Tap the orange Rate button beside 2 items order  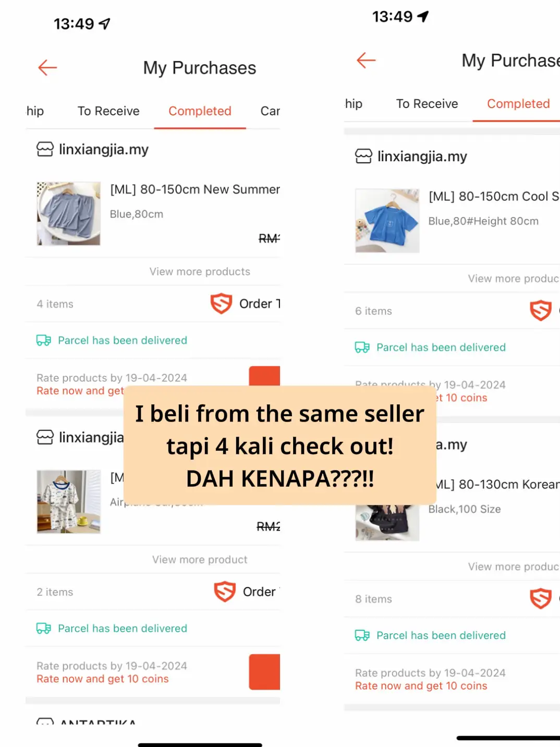point(264,672)
